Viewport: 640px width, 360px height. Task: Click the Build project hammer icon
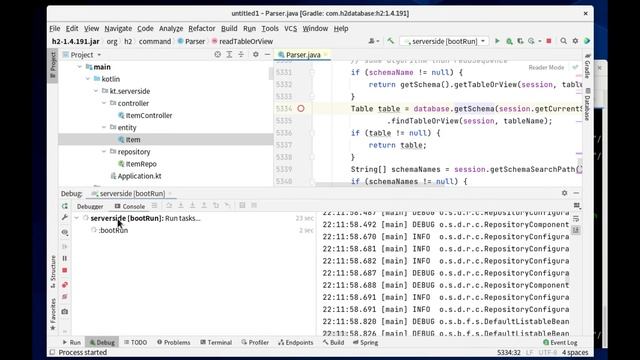pyautogui.click(x=391, y=41)
